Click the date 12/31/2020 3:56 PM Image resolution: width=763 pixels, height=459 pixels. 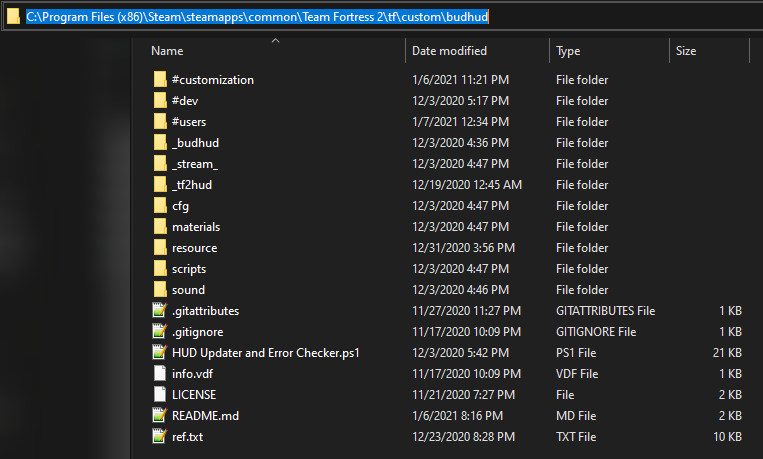(463, 248)
